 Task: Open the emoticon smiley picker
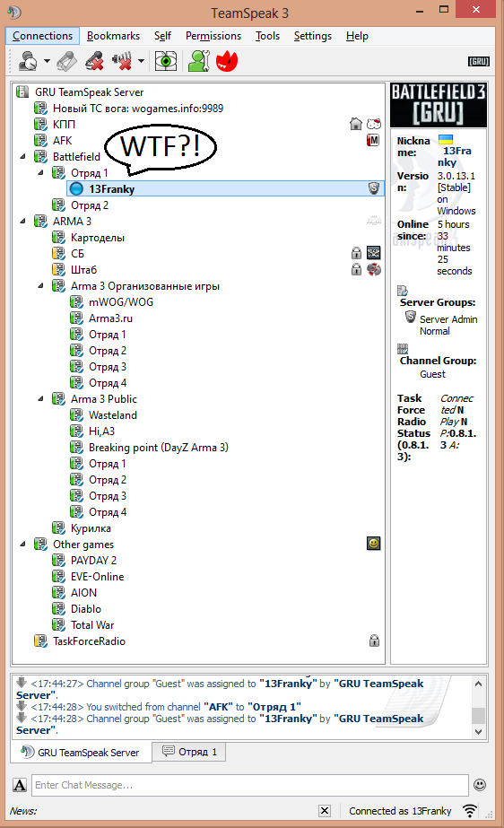480,785
